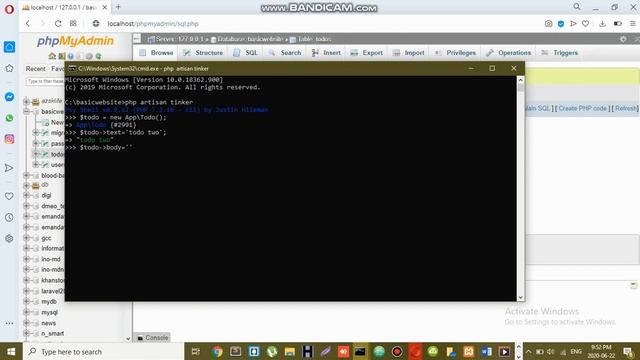Open the SQL tab
This screenshot has height=360, width=640.
(x=245, y=53)
